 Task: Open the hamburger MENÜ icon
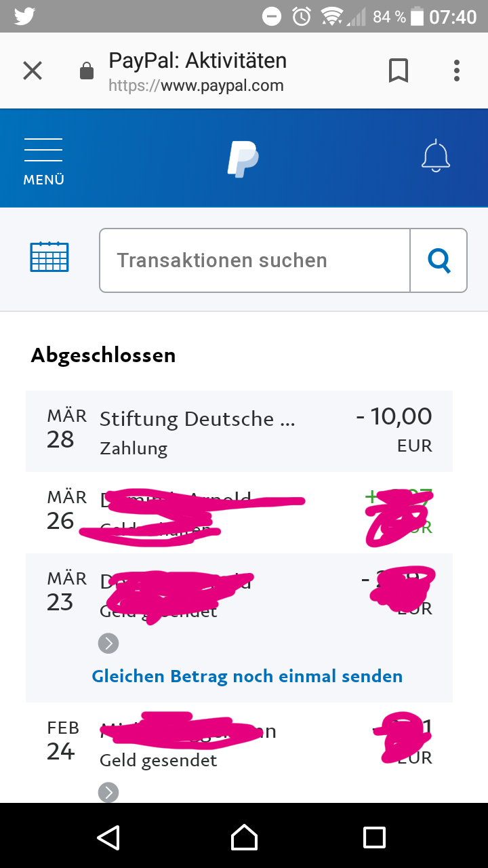tap(43, 161)
